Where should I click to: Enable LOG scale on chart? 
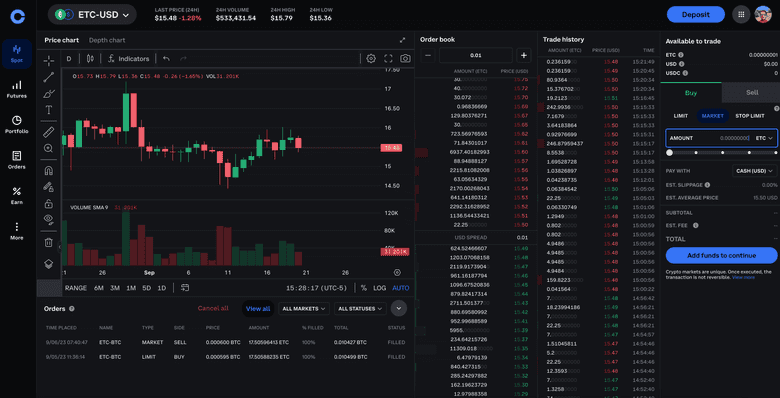coord(380,288)
